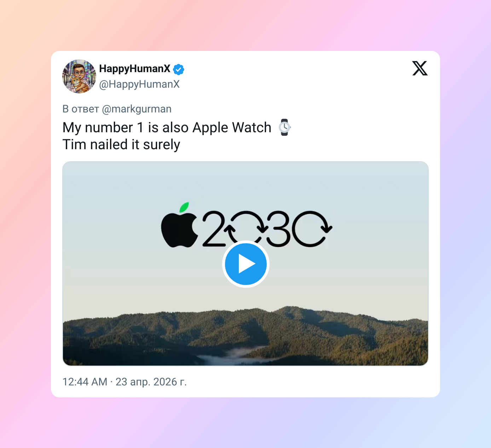
Task: Open the @HappyHumanX handle link
Action: coord(139,84)
